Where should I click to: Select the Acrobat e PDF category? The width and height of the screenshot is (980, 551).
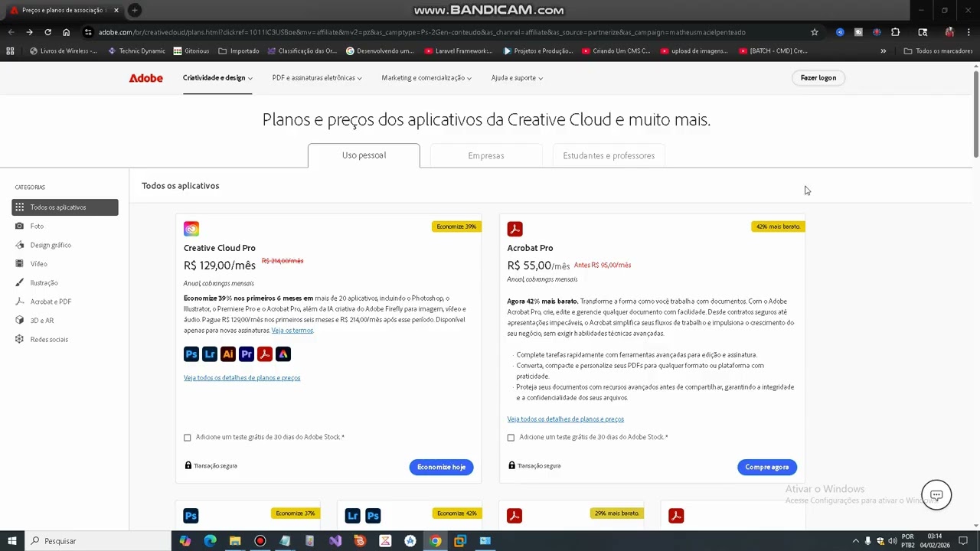(65, 302)
